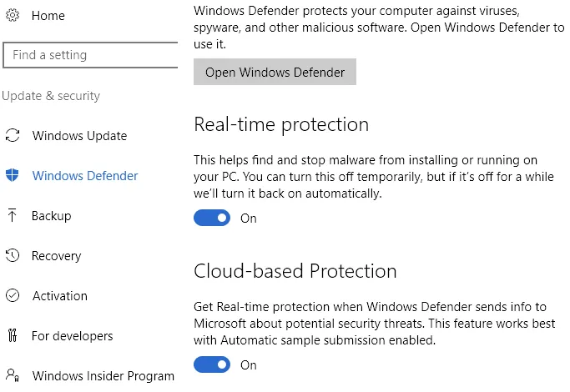This screenshot has height=392, width=570.
Task: Select the Windows Update text entry
Action: pos(79,135)
